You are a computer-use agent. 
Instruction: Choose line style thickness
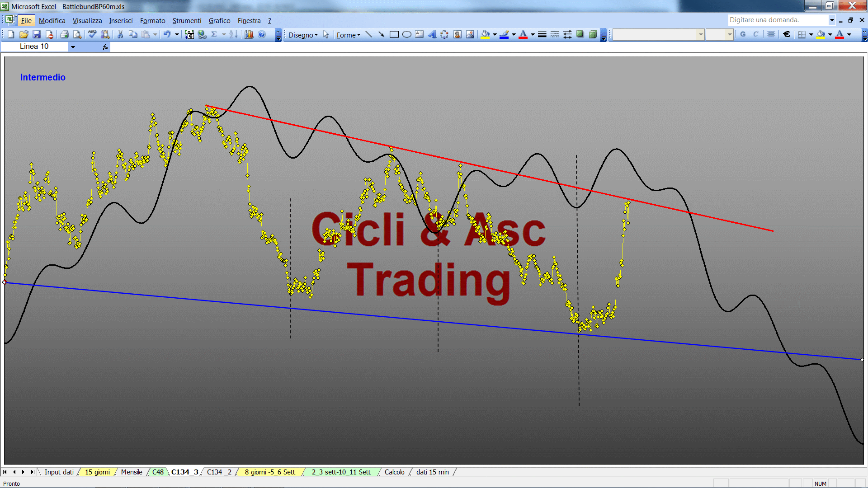542,34
